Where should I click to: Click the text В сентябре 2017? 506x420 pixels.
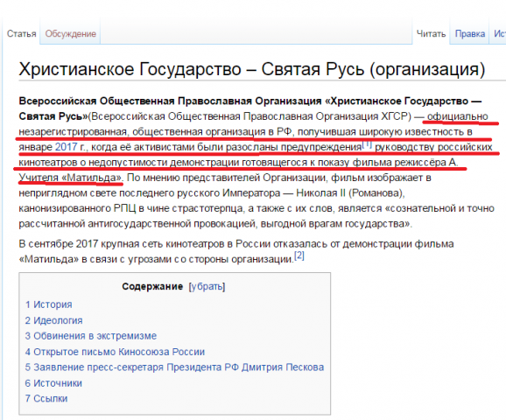(59, 243)
